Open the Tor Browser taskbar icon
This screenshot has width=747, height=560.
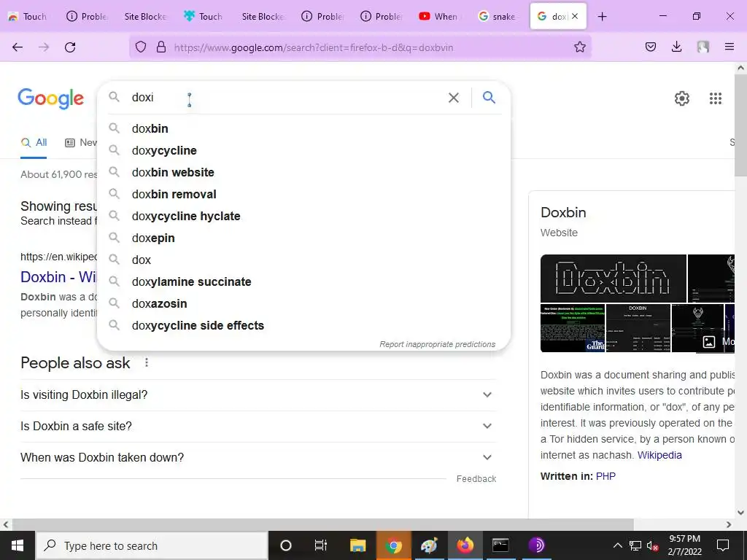pos(536,545)
